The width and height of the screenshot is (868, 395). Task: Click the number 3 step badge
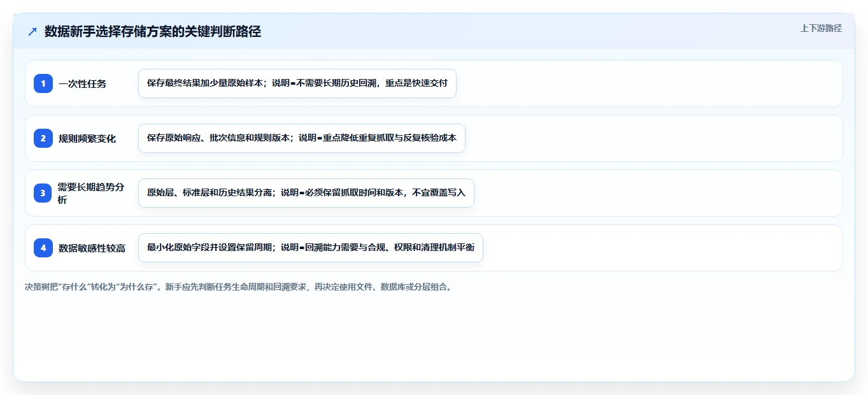click(43, 193)
